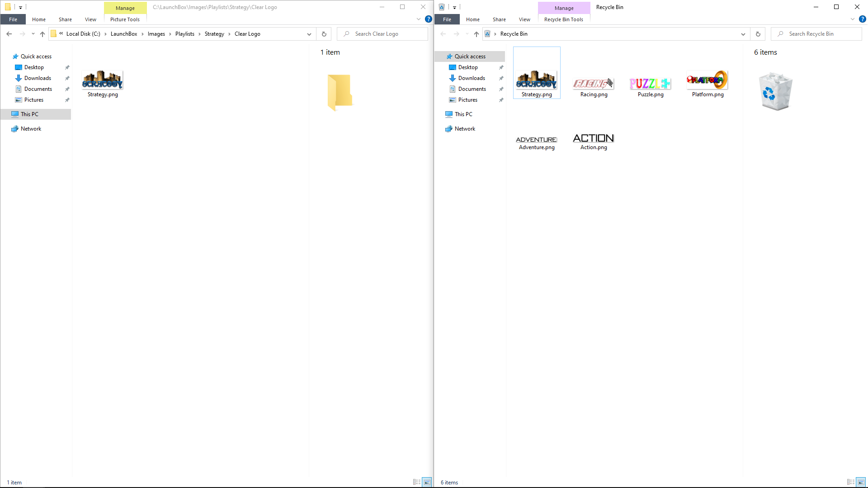The height and width of the screenshot is (488, 868).
Task: Open Documents in left window sidebar
Action: point(38,89)
